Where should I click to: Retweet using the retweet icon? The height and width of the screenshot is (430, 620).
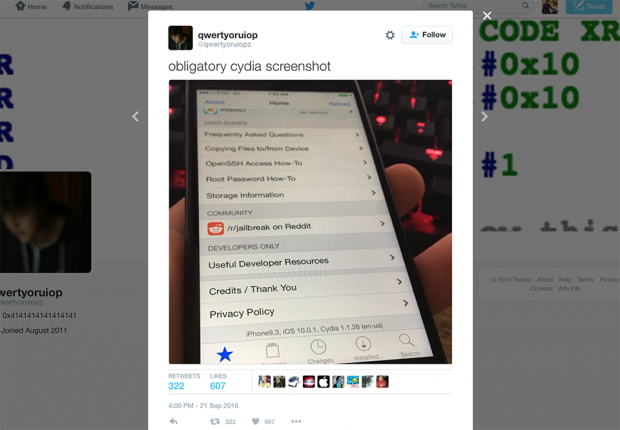pos(215,422)
